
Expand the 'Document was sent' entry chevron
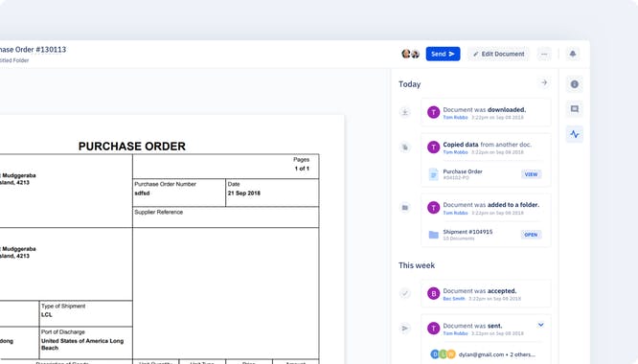pyautogui.click(x=540, y=325)
